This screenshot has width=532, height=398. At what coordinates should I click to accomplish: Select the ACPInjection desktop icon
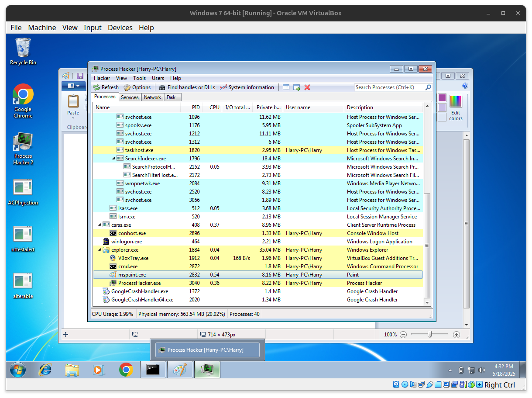click(23, 192)
